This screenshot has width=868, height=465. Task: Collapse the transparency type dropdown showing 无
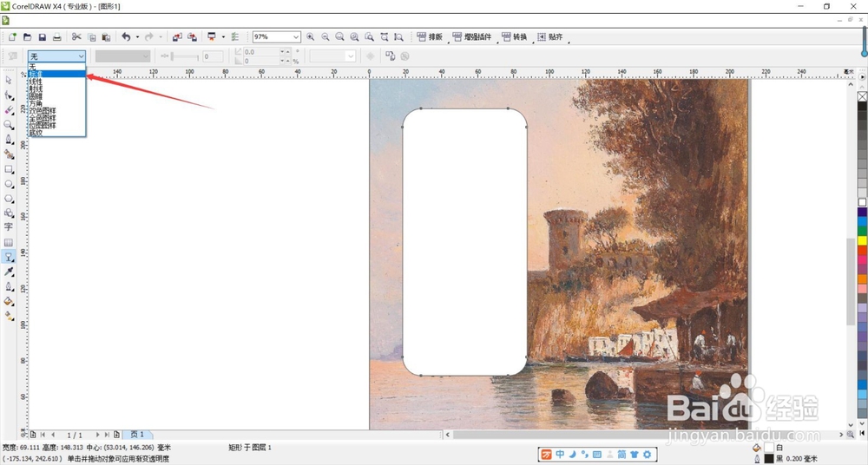click(x=82, y=56)
